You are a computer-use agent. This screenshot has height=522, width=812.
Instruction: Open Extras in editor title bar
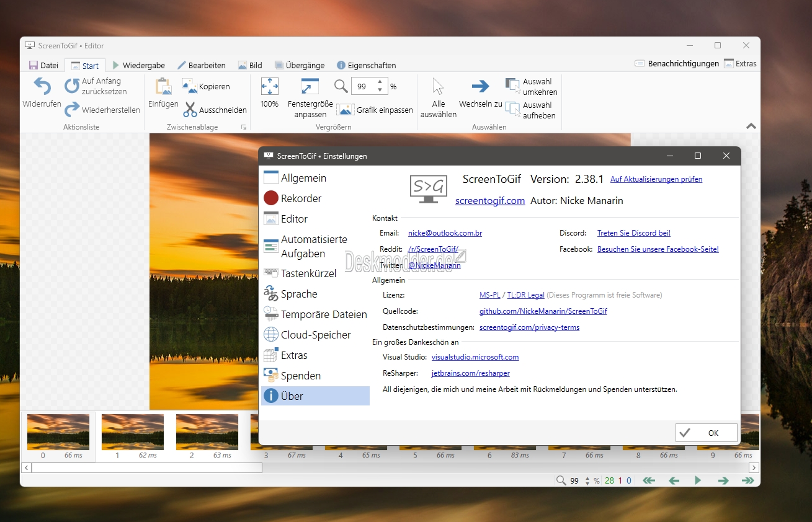(x=740, y=63)
